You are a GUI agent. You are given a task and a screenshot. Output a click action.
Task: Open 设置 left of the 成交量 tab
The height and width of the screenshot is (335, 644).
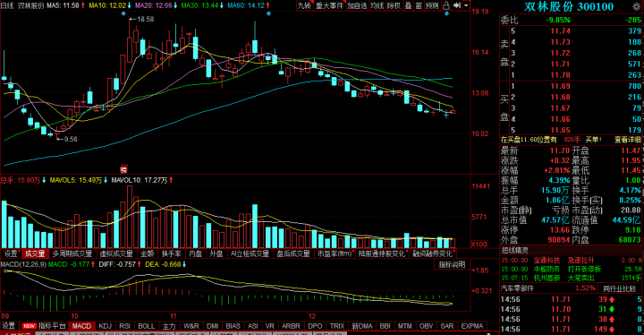pos(11,253)
